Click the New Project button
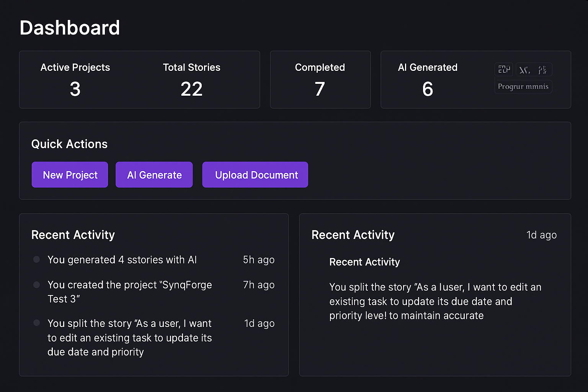This screenshot has height=392, width=588. pyautogui.click(x=70, y=175)
